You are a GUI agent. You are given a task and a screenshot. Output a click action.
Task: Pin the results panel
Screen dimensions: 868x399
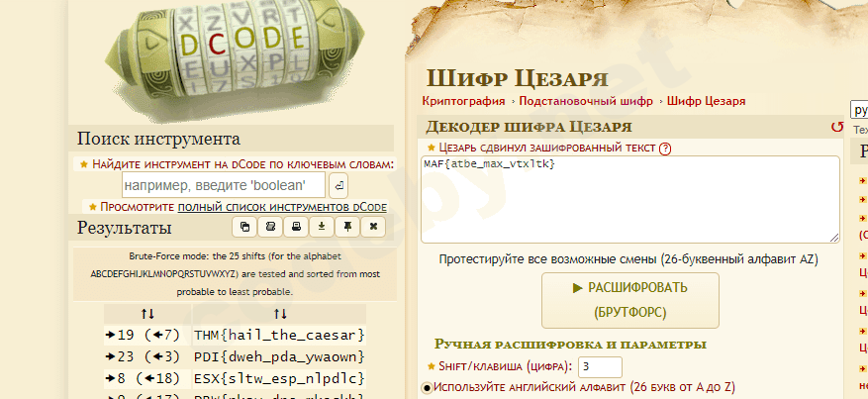coord(347,227)
